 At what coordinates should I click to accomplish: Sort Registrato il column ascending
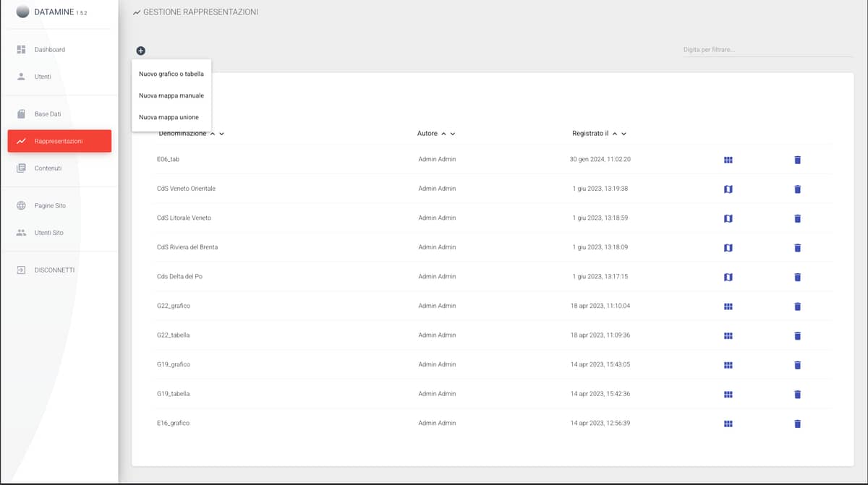click(x=615, y=134)
